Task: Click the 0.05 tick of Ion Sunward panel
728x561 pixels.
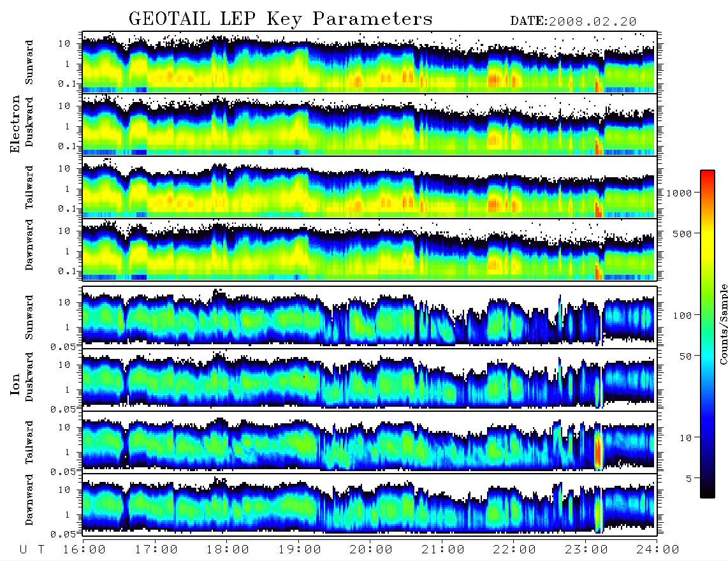Action: tap(62, 346)
